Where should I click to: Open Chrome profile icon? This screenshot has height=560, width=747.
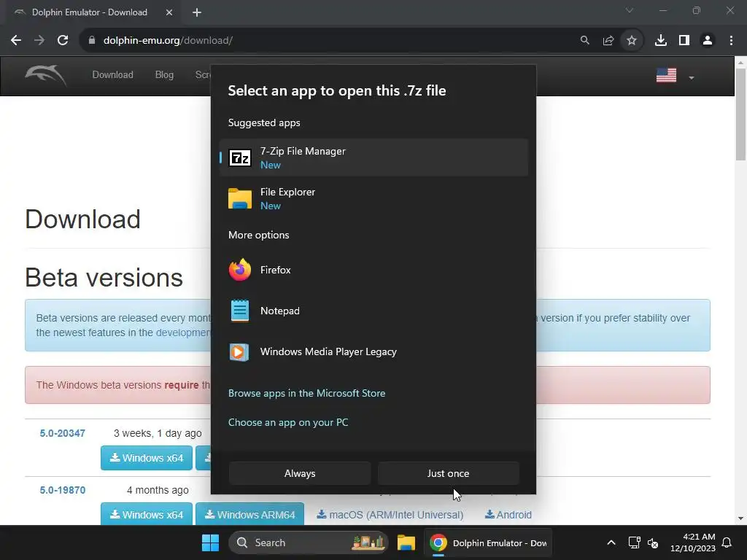point(708,41)
